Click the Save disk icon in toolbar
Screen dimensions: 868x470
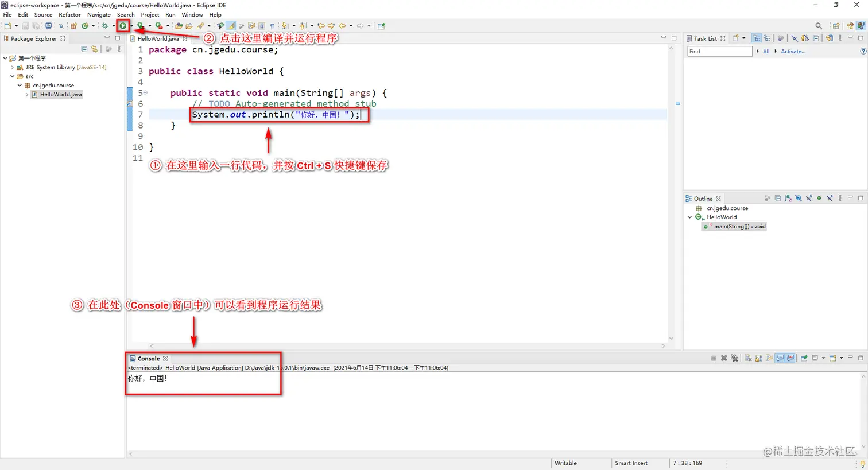(25, 26)
